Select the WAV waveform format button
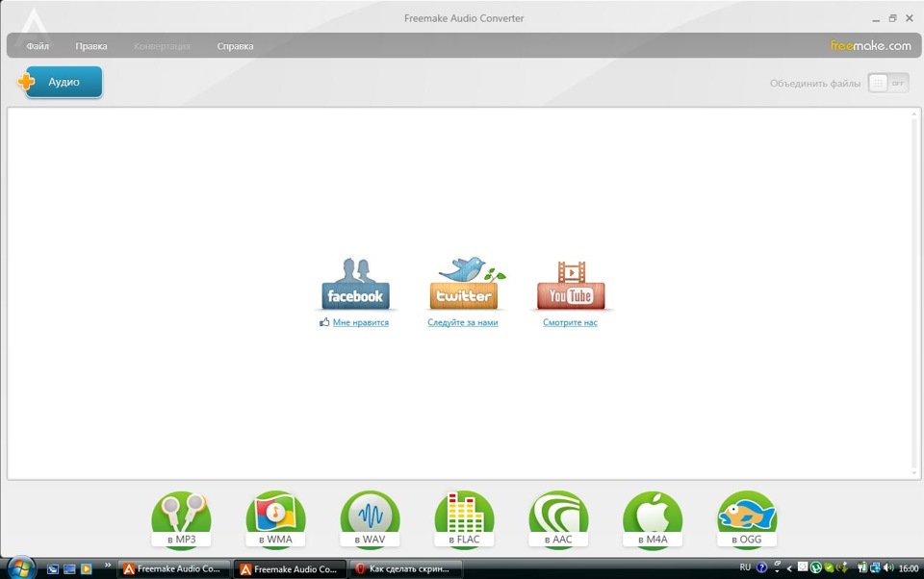 coord(370,520)
